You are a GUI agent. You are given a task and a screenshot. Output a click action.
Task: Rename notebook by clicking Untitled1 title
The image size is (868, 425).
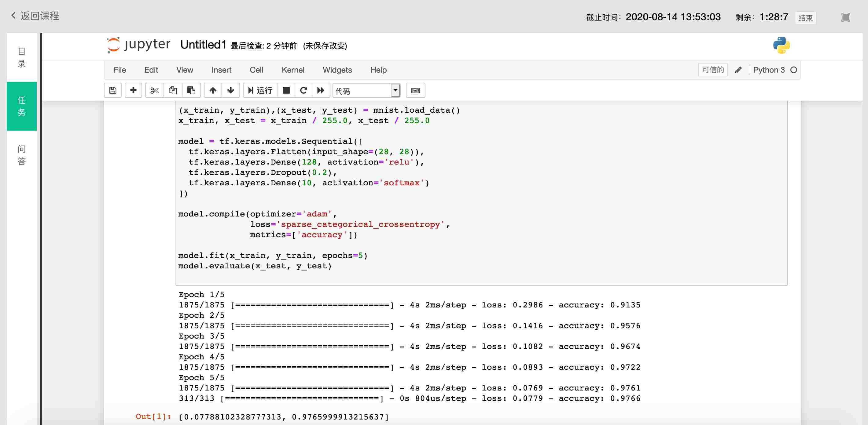203,45
